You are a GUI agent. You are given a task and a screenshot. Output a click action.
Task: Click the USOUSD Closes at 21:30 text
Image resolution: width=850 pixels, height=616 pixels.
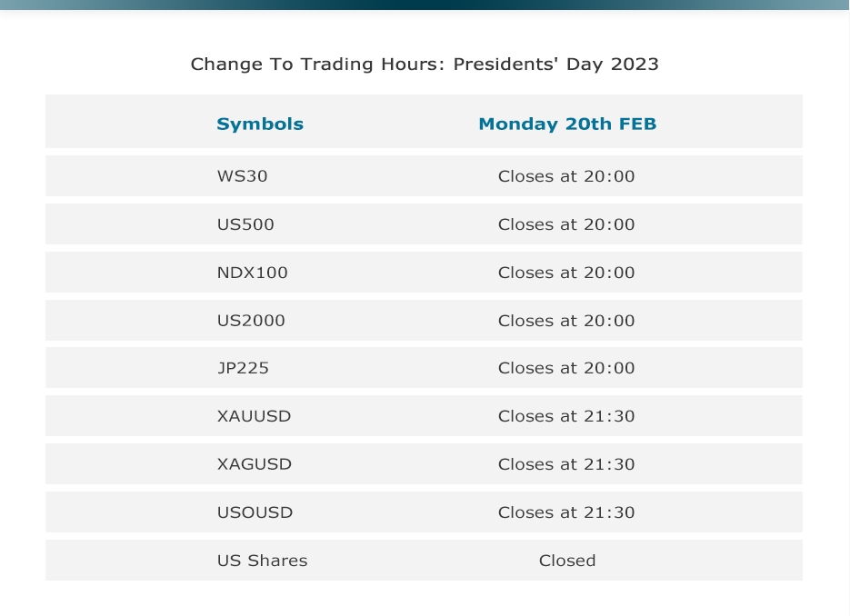click(566, 512)
